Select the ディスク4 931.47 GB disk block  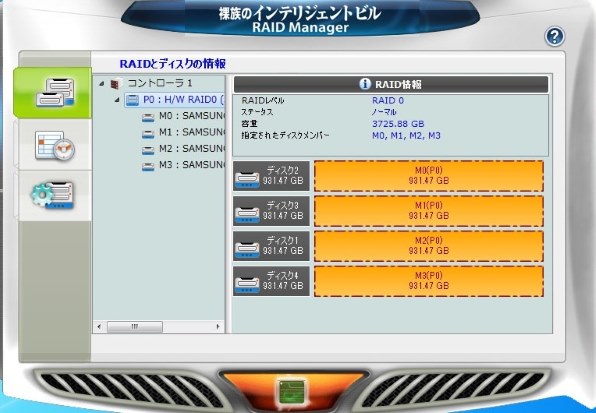pyautogui.click(x=271, y=281)
